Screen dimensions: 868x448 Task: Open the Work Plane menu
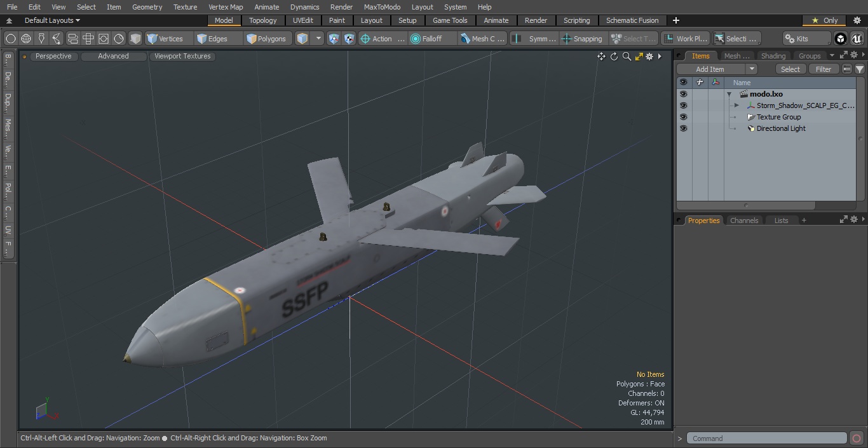pos(685,39)
